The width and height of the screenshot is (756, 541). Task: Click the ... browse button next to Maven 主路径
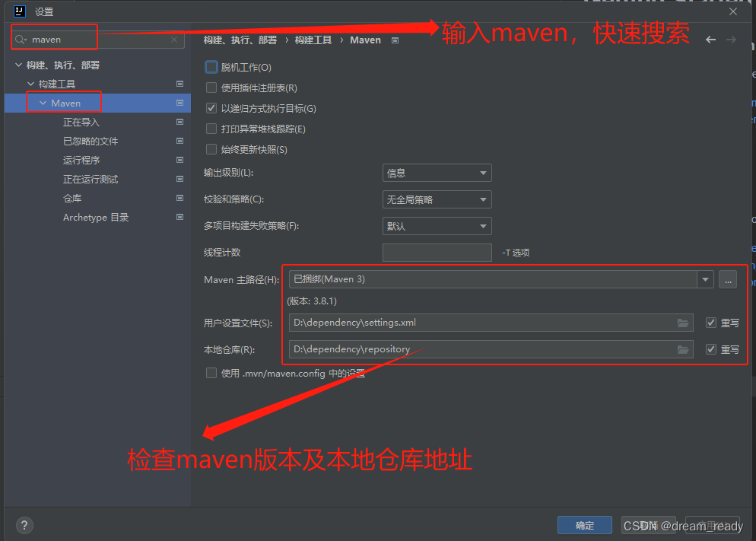[727, 279]
